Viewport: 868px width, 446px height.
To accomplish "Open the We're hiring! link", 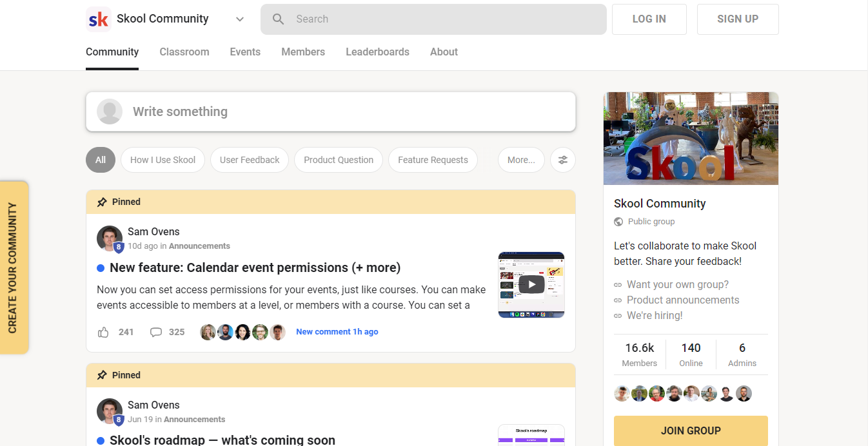I will tap(655, 315).
